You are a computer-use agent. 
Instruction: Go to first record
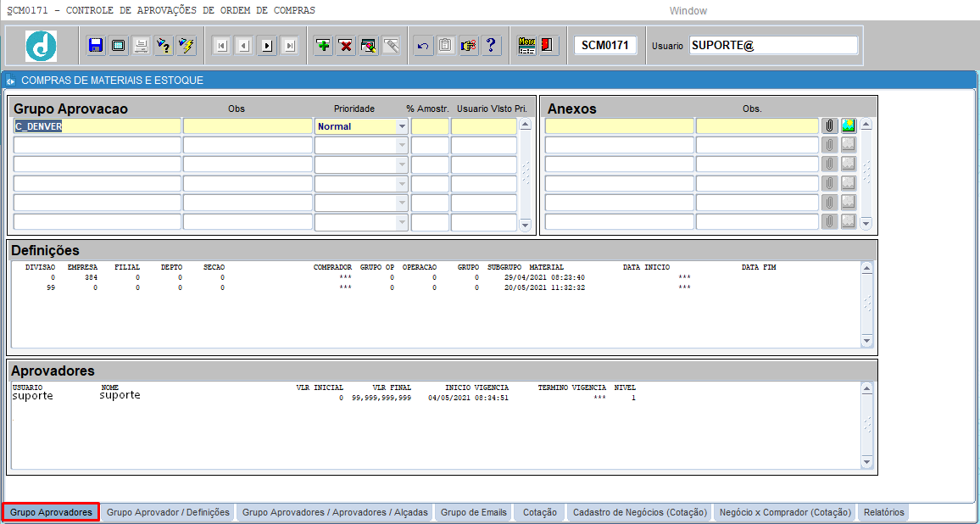(222, 46)
